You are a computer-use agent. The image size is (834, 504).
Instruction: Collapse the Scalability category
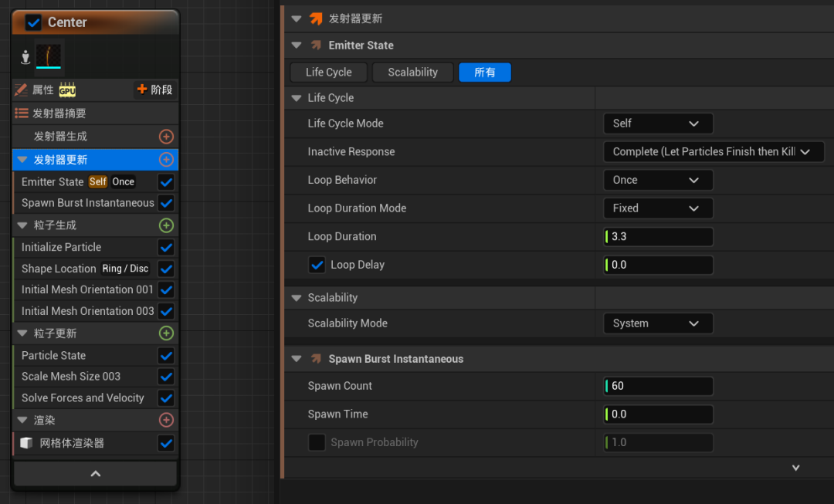(x=297, y=298)
